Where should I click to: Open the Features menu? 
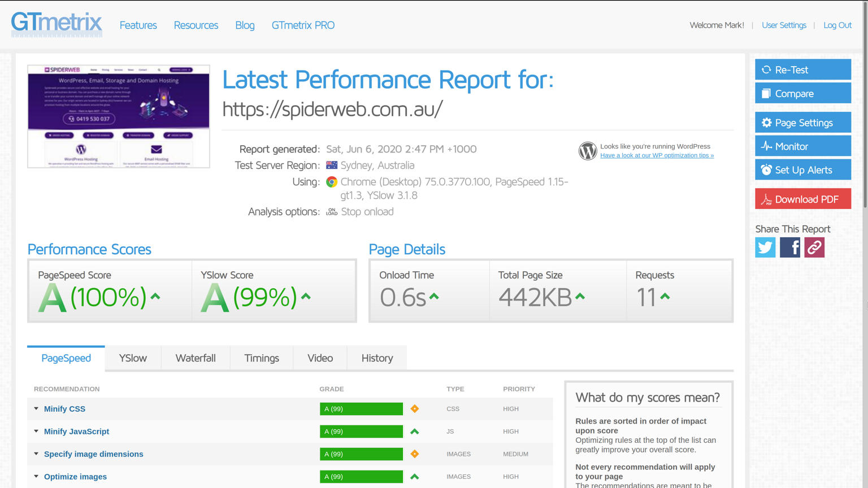pyautogui.click(x=138, y=25)
